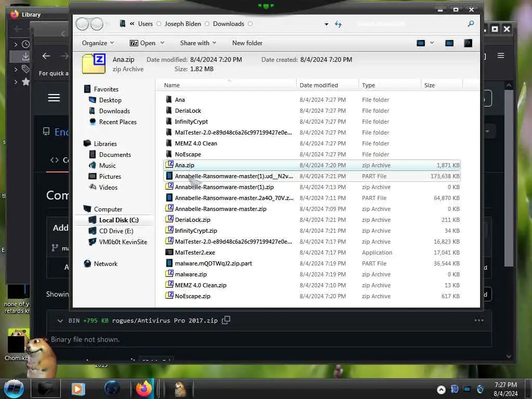Toggle the preview pane icon
Screen dimensions: 532x399
tap(449, 43)
